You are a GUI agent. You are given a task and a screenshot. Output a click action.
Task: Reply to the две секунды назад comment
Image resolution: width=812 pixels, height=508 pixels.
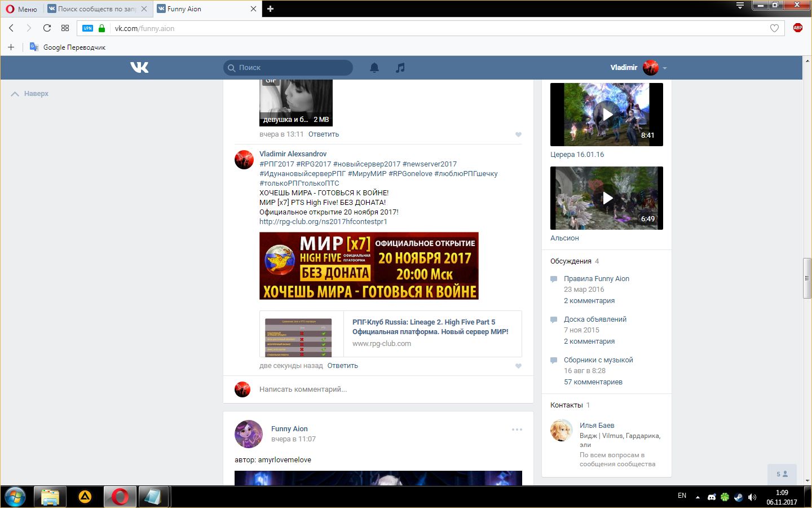pos(342,366)
